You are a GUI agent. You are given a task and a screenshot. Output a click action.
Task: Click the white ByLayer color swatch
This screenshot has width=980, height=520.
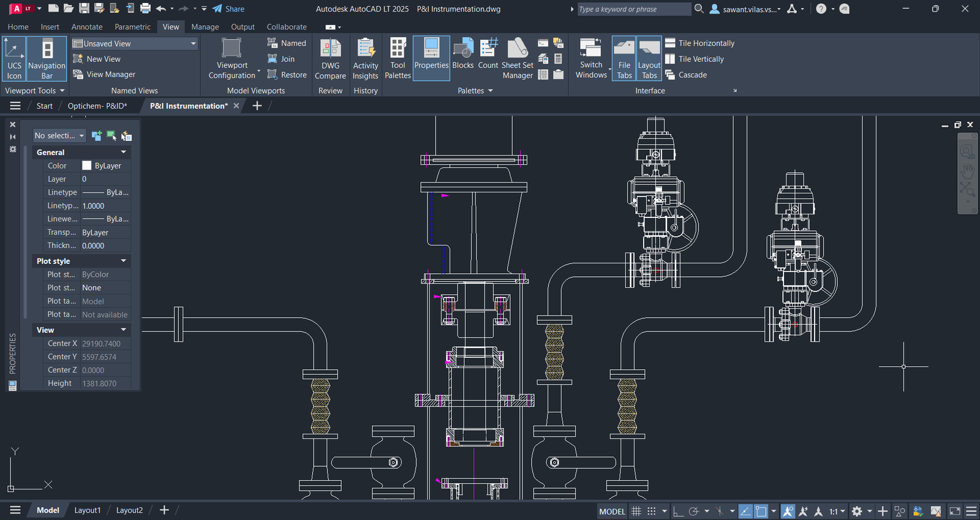(87, 166)
